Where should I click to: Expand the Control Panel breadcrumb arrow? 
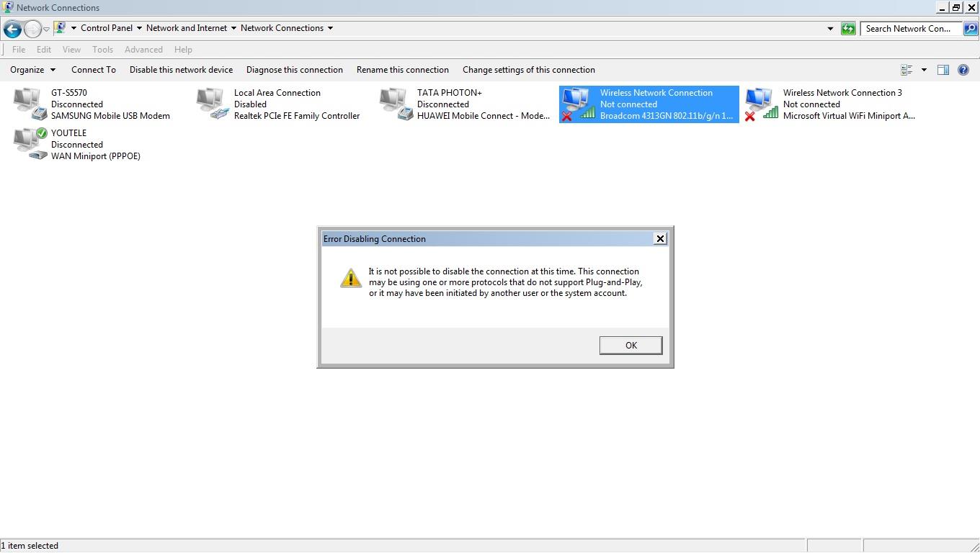[x=139, y=28]
